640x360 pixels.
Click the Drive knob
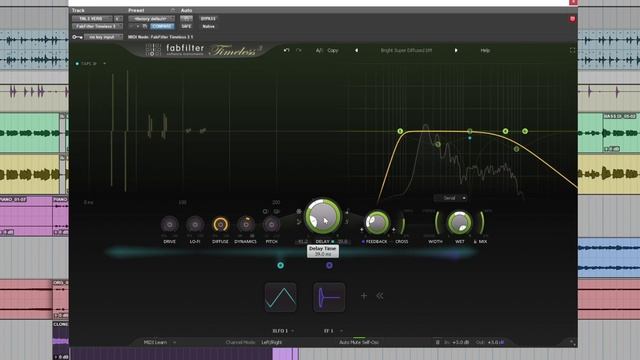169,224
